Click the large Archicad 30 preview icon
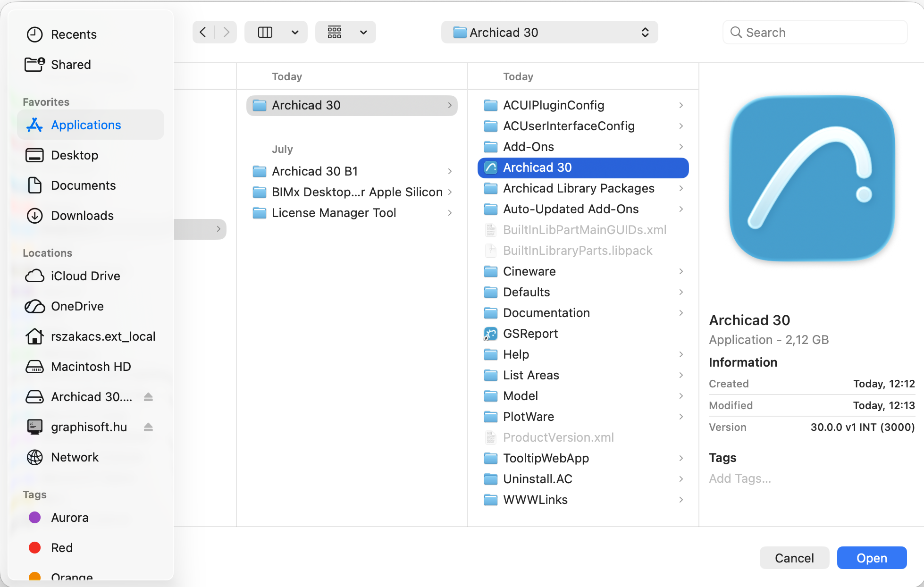This screenshot has height=587, width=924. (x=812, y=178)
